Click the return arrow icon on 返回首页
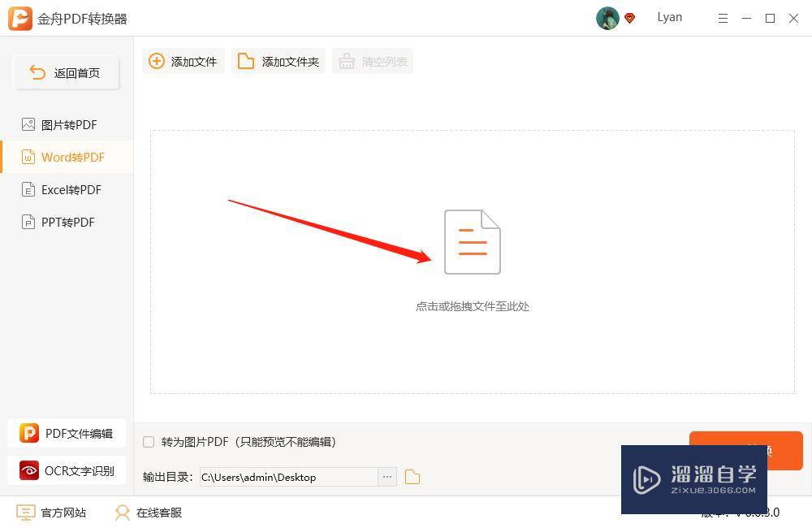The width and height of the screenshot is (812, 528). pyautogui.click(x=38, y=72)
